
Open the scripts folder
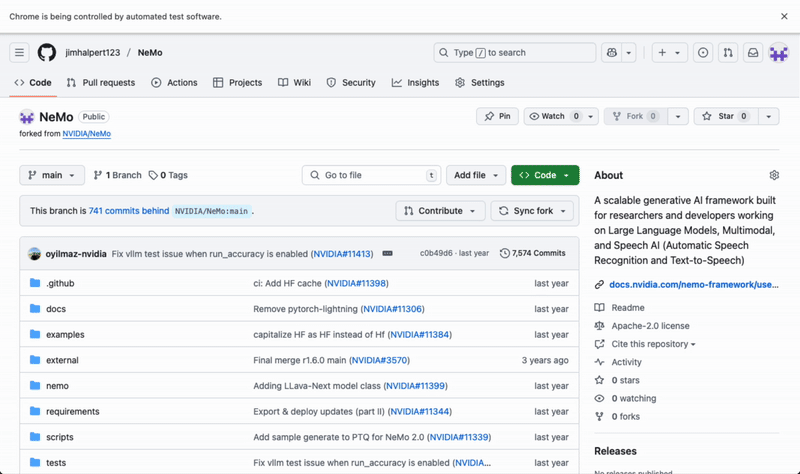[x=60, y=437]
